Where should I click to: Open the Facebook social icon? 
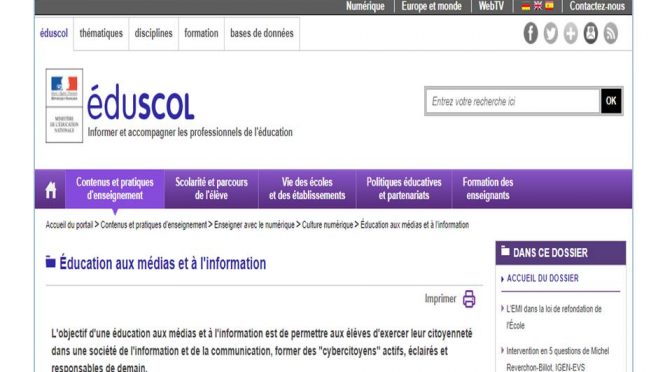coord(531,33)
